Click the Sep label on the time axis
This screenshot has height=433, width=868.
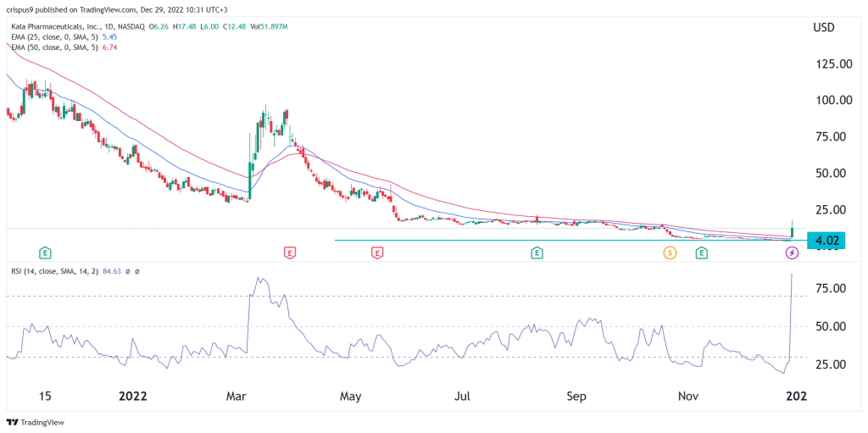[x=576, y=397]
